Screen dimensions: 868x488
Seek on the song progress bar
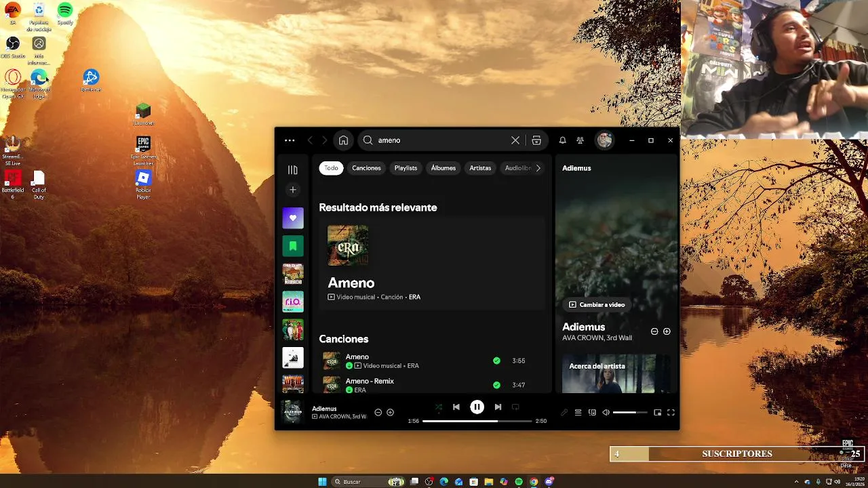click(x=477, y=421)
